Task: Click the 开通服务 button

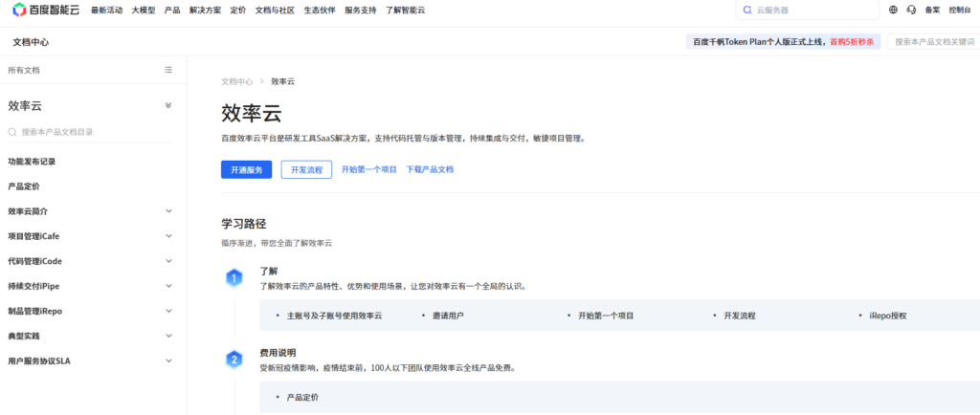Action: [x=246, y=170]
